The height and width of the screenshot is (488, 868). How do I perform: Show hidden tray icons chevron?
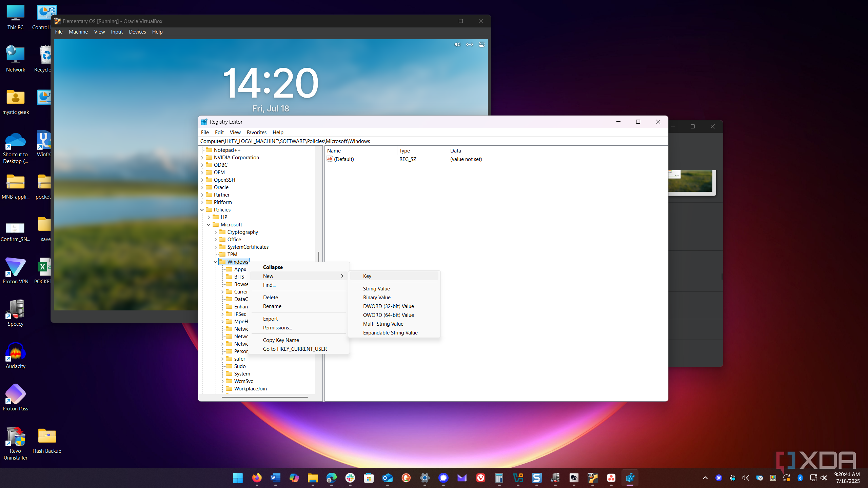coord(705,478)
